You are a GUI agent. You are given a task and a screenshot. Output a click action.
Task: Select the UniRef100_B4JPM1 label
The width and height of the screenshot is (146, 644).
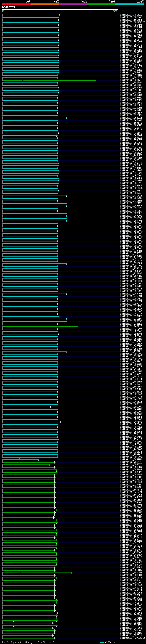coord(131,459)
